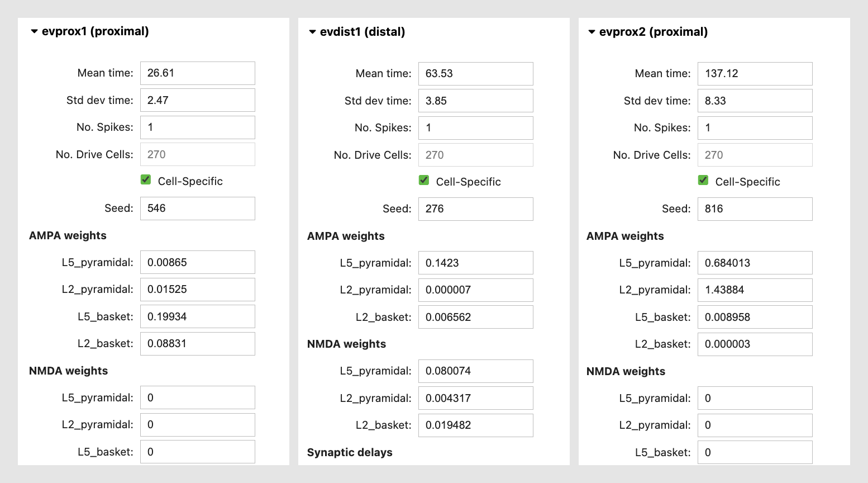Image resolution: width=868 pixels, height=483 pixels.
Task: Edit evprox1 AMPA L5_basket weight
Action: pos(197,317)
